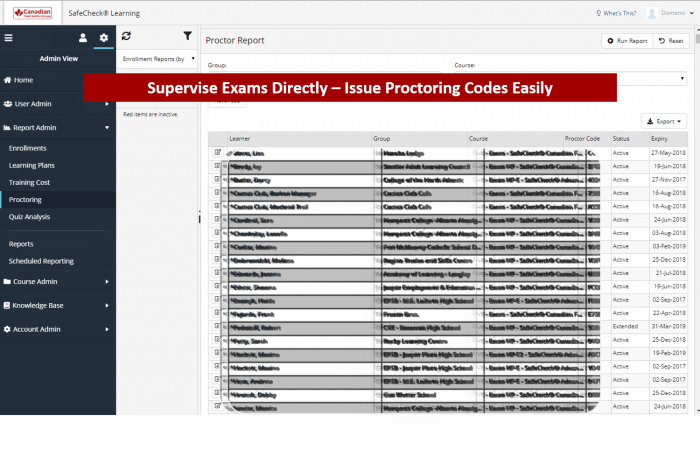Click edit icon for the Extended status row
700x451 pixels.
(217, 326)
